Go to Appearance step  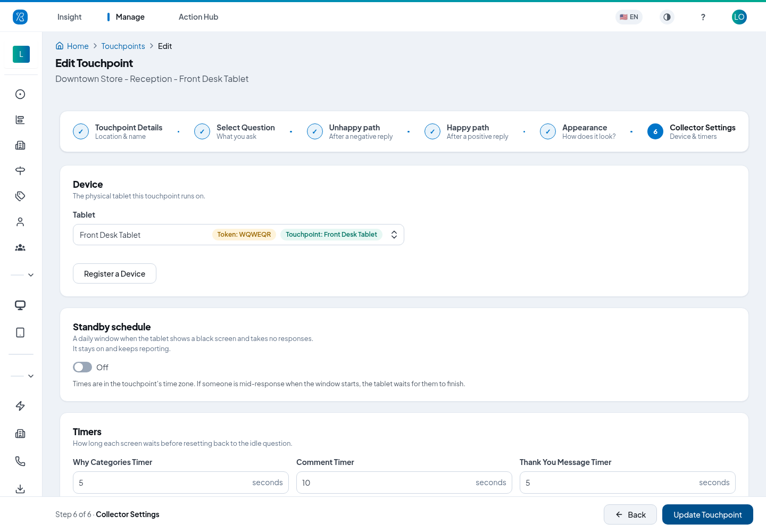tap(578, 131)
